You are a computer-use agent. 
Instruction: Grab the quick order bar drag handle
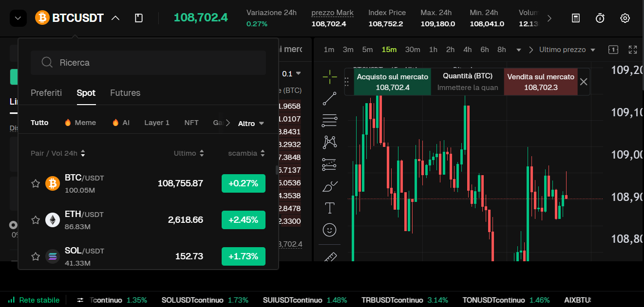coord(347,82)
